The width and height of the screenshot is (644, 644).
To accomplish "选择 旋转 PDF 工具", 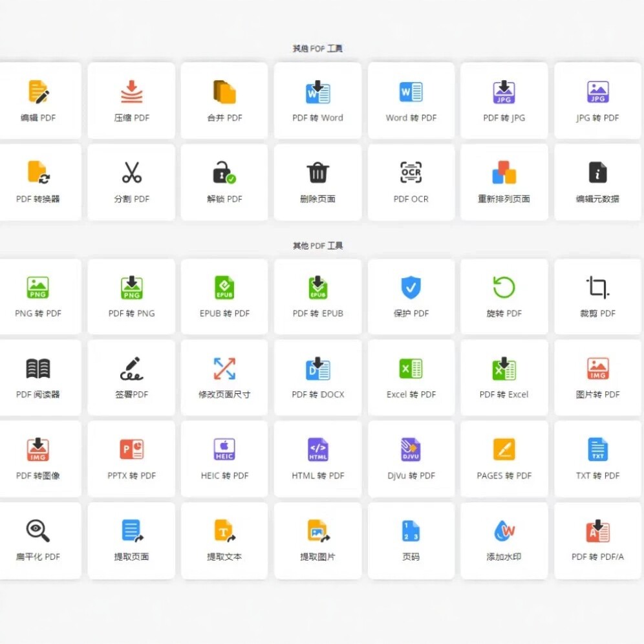I will pyautogui.click(x=504, y=296).
